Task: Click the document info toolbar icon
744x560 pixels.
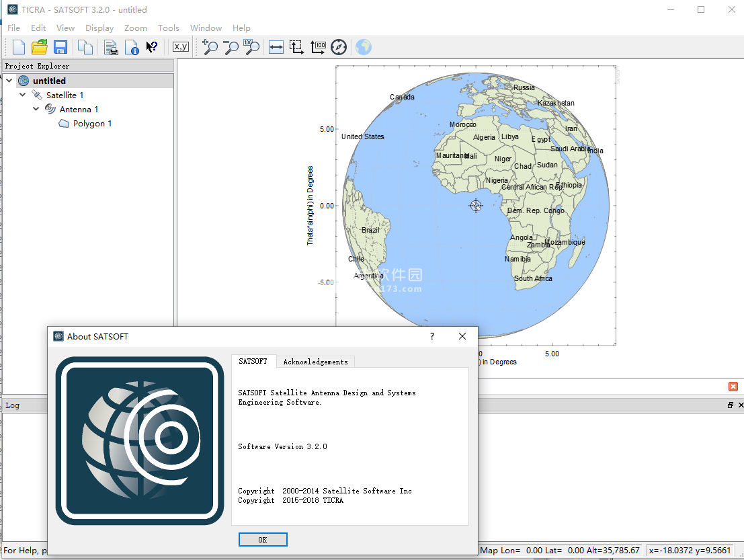Action: click(x=132, y=47)
